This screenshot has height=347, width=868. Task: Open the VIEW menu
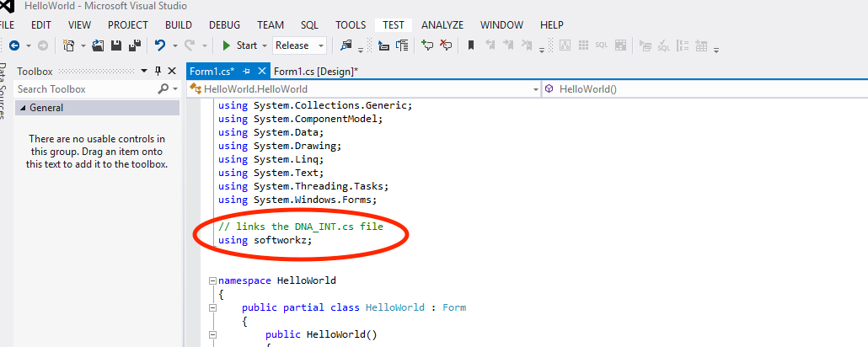tap(79, 25)
